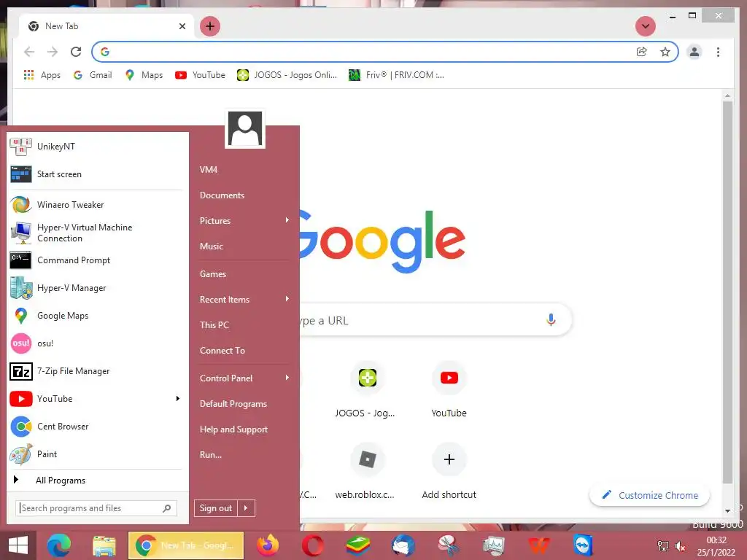This screenshot has height=560, width=747.
Task: Open the Chrome profile avatar icon
Action: tap(694, 52)
